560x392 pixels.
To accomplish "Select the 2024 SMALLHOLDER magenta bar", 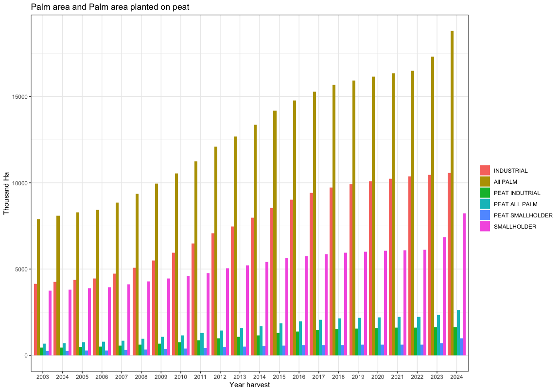I will coord(464,285).
